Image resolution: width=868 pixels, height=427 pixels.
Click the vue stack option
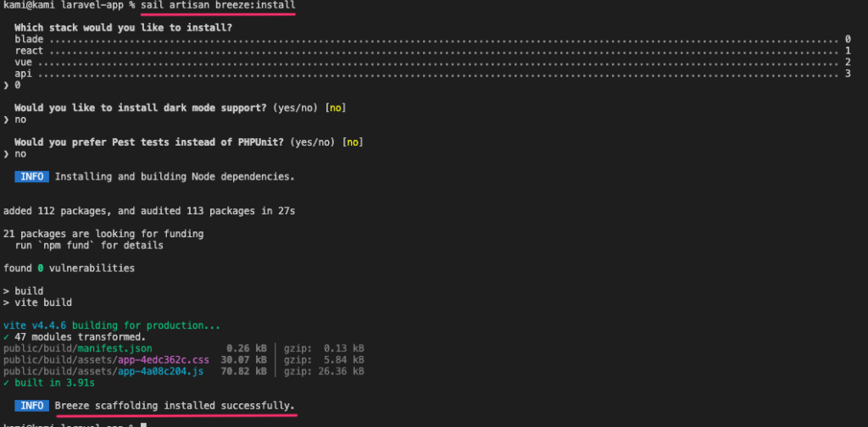pyautogui.click(x=24, y=63)
